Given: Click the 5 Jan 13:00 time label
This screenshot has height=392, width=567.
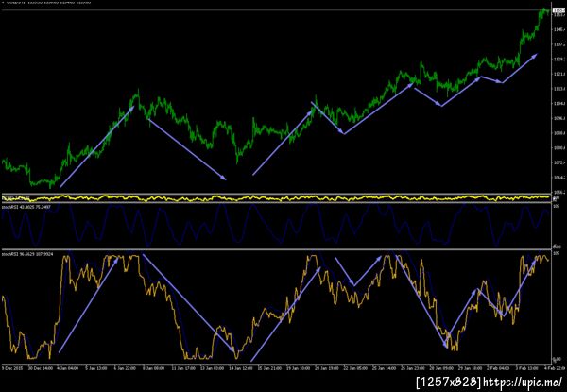Looking at the screenshot, I should click(95, 368).
